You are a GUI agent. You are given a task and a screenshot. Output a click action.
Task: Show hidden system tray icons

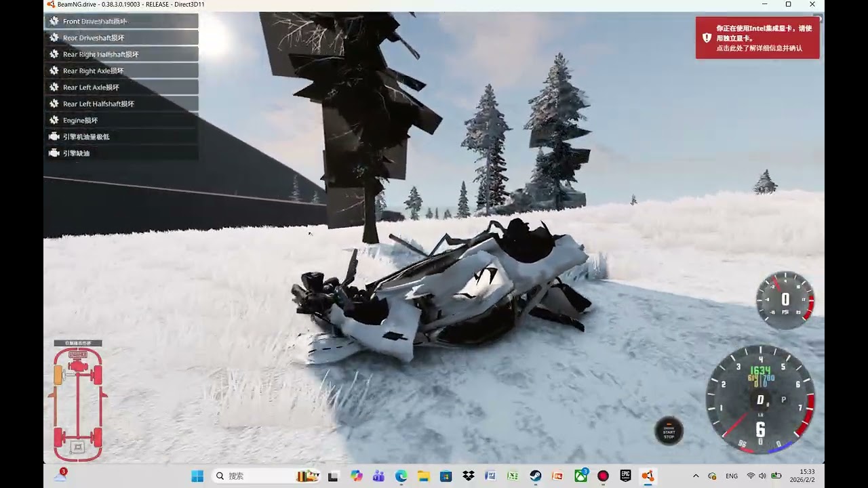pos(696,476)
